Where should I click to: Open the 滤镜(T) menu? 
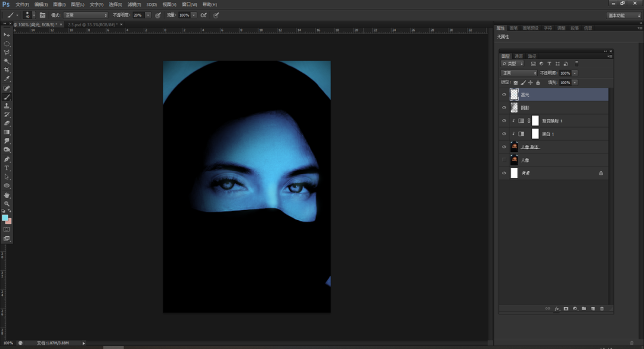pyautogui.click(x=134, y=5)
